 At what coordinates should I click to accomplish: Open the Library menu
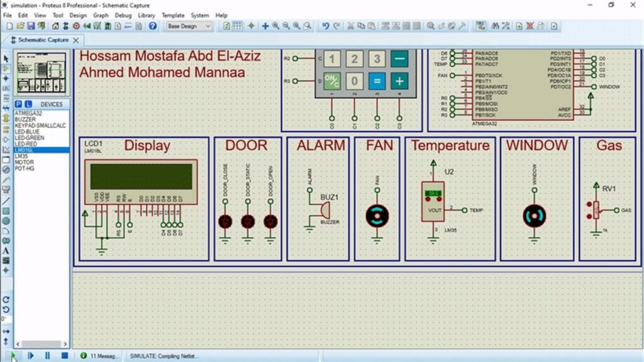click(x=146, y=15)
